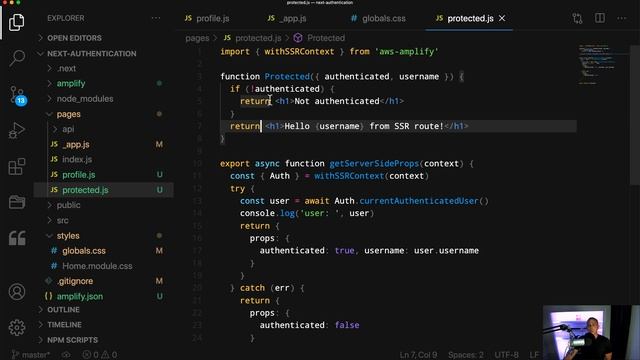Change the LF end-of-line setting

[x=534, y=355]
